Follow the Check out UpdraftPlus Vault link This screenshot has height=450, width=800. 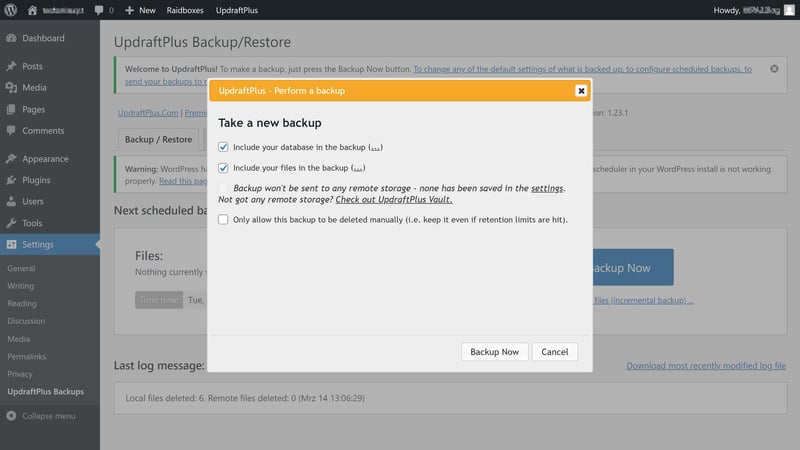tap(393, 200)
